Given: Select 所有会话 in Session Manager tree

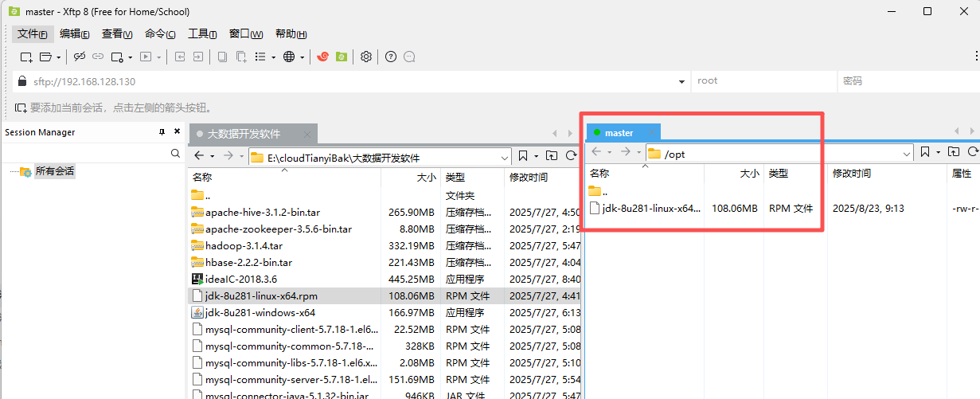Looking at the screenshot, I should (53, 171).
